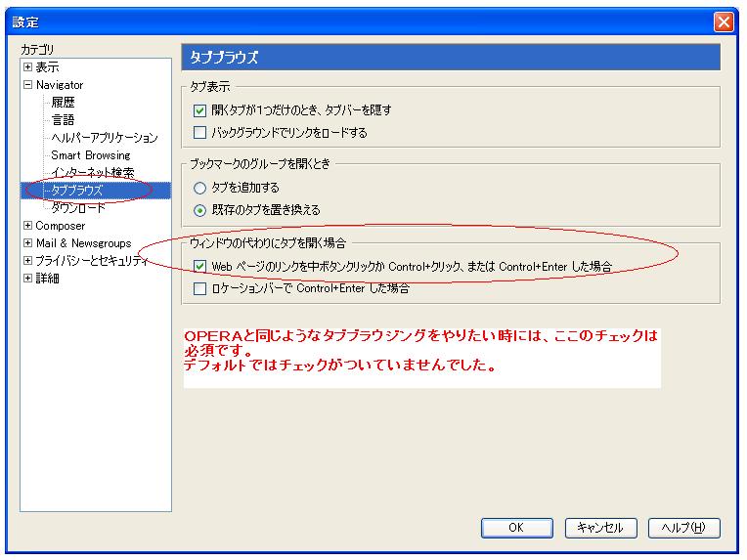Close the 設定 dialog window
Viewport: 747px width, 560px height.
click(724, 22)
